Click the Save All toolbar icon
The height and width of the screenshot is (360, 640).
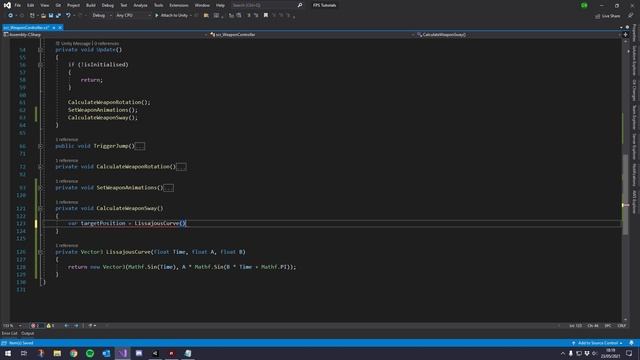pyautogui.click(x=58, y=16)
